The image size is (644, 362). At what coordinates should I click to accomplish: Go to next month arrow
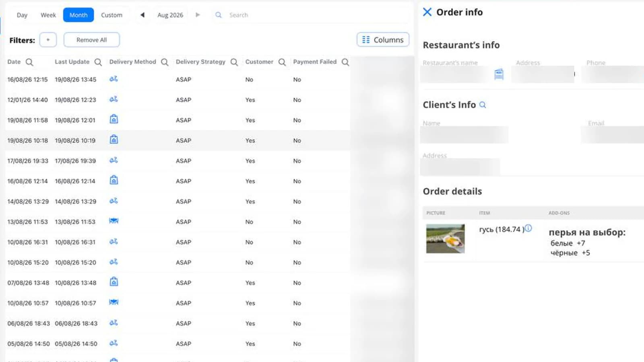(198, 15)
